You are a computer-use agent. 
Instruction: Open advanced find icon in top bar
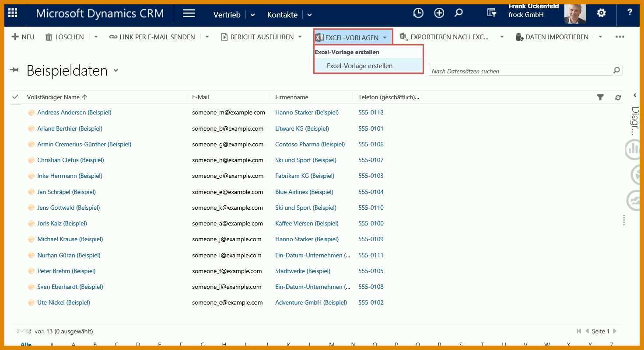(x=492, y=13)
